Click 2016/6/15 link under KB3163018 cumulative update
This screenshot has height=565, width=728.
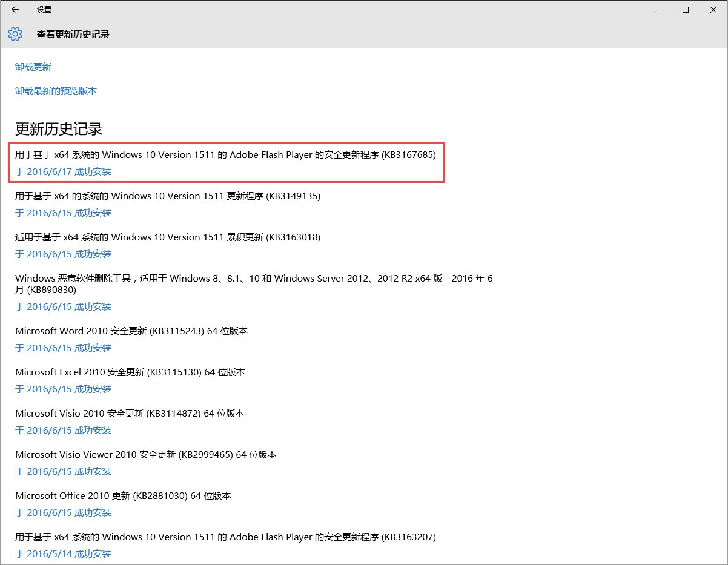pyautogui.click(x=63, y=254)
